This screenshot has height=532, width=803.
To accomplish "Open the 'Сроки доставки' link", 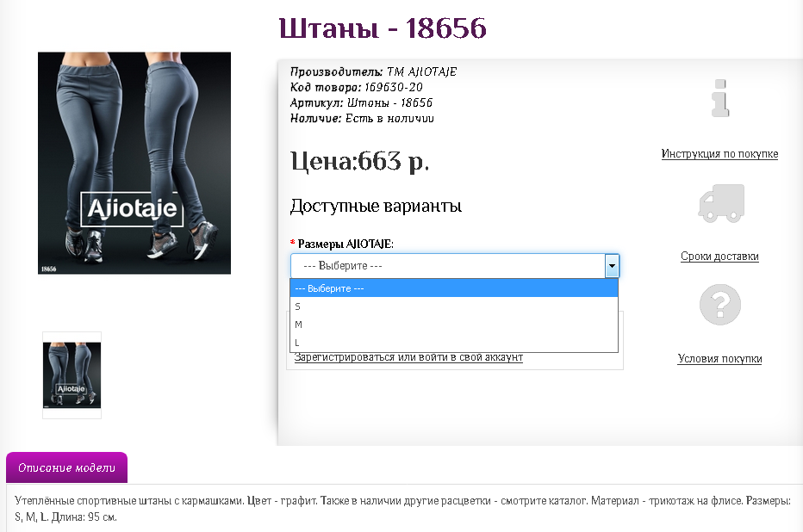I will tap(719, 257).
